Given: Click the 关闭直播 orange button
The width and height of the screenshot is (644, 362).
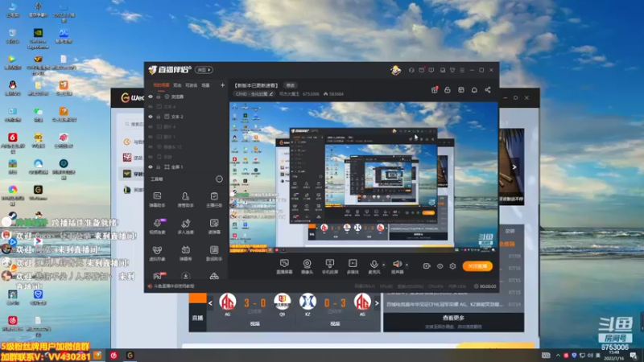Looking at the screenshot, I should pyautogui.click(x=477, y=266).
